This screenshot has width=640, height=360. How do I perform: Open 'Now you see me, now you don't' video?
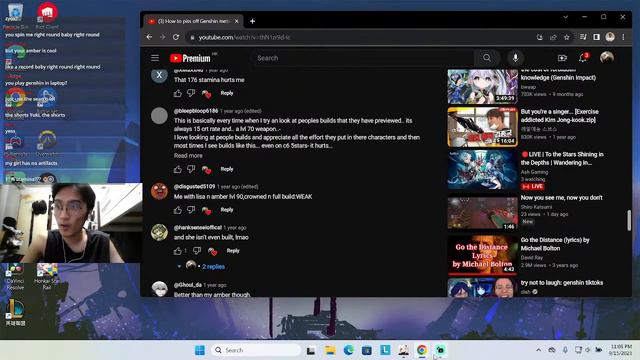[x=562, y=198]
